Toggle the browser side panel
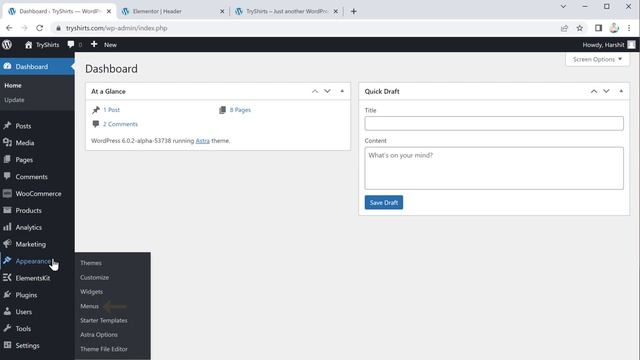 click(x=598, y=28)
